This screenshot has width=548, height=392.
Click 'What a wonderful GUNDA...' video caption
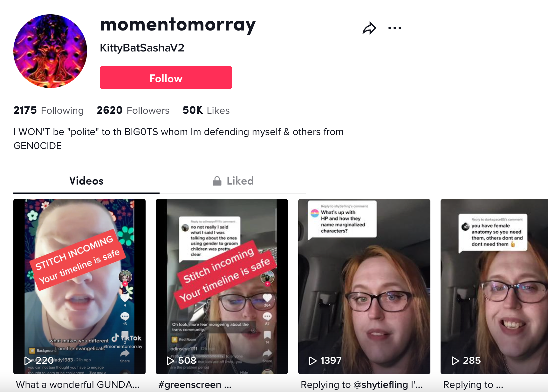point(78,385)
